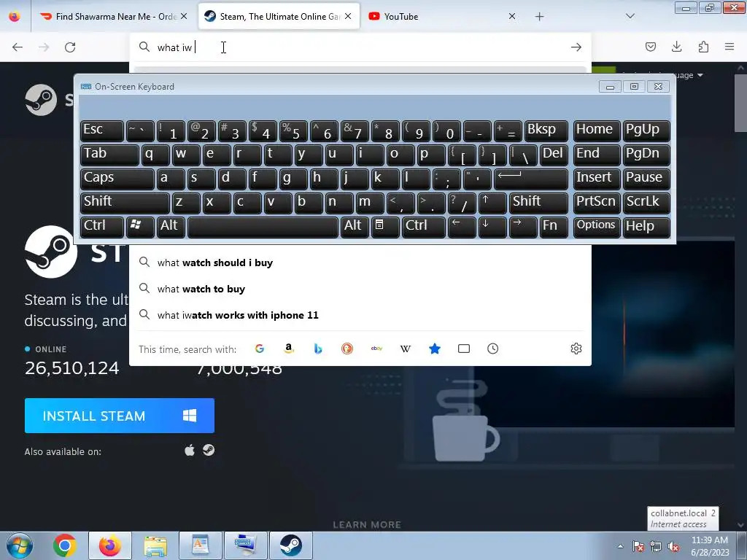Screen dimensions: 747x560
Task: Toggle right Ctrl on On-Screen Keyboard
Action: (x=424, y=226)
